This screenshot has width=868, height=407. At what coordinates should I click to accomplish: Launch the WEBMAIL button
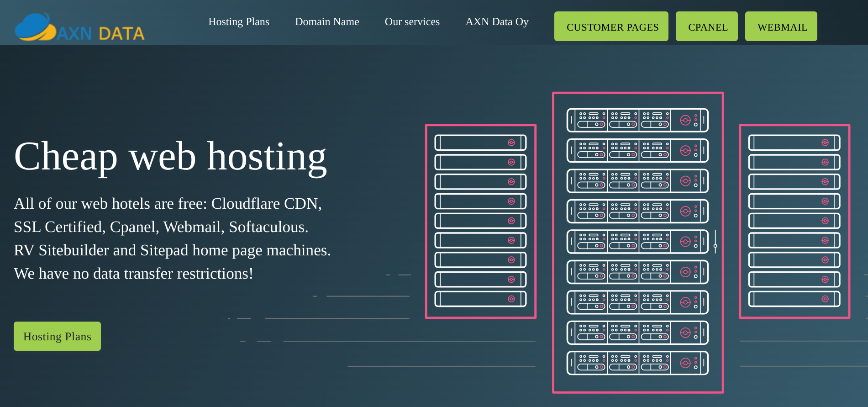tap(781, 26)
